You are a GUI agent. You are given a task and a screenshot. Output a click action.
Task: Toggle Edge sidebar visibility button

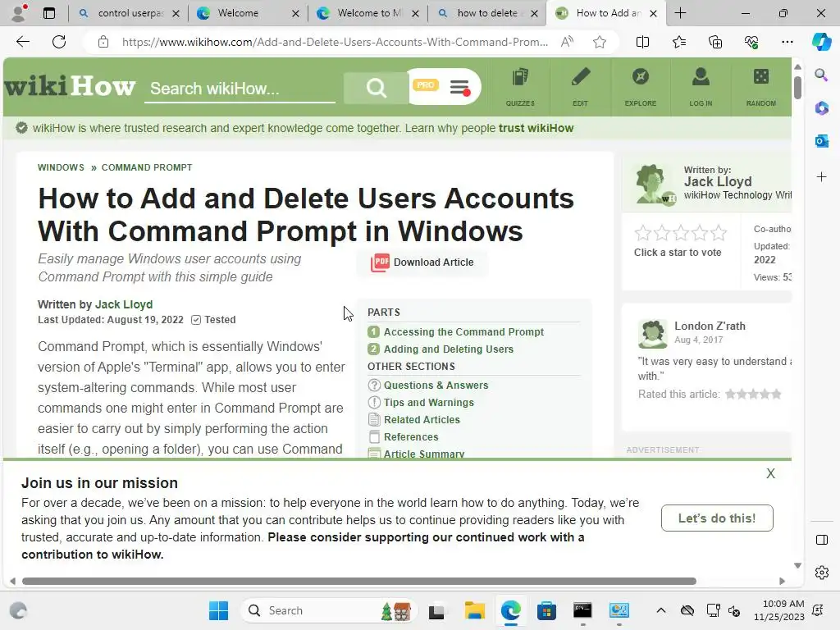coord(821,540)
